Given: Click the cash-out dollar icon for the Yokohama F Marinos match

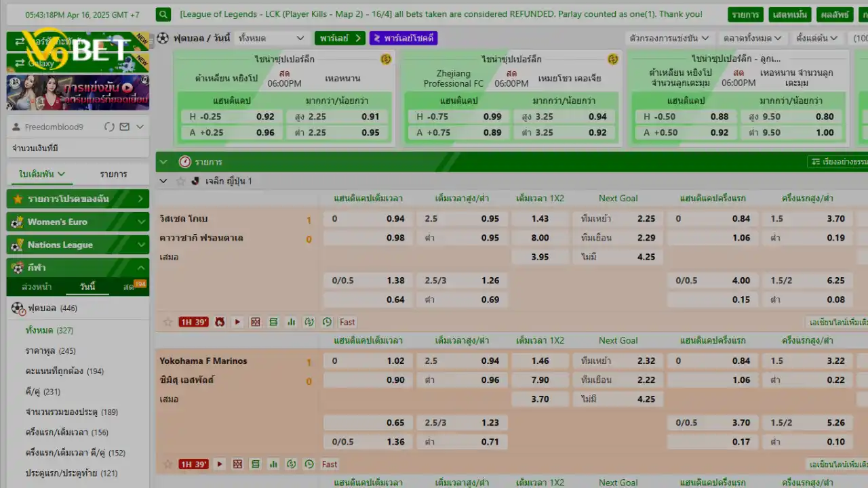Looking at the screenshot, I should [x=292, y=464].
